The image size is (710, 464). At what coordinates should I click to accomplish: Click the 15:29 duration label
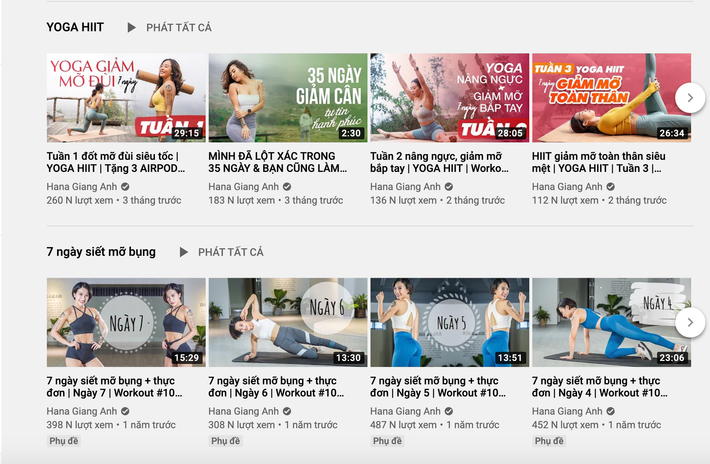(187, 358)
